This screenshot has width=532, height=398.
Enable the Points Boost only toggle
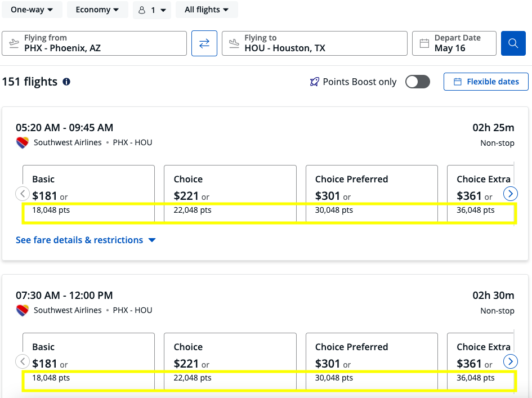(417, 82)
